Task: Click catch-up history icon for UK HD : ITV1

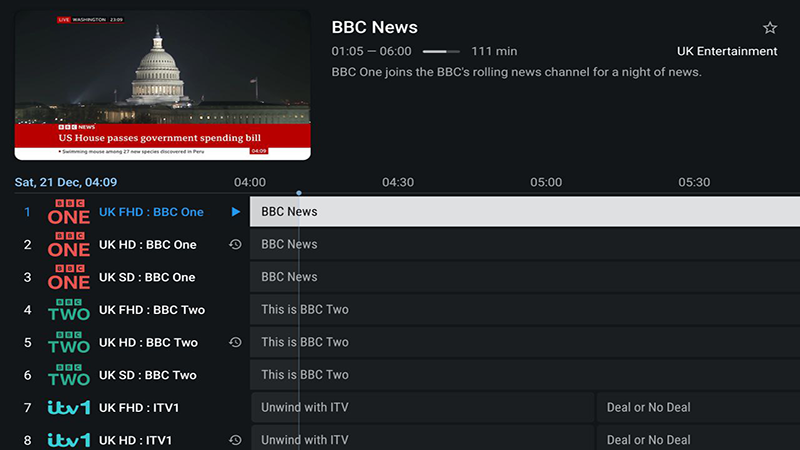Action: point(235,440)
